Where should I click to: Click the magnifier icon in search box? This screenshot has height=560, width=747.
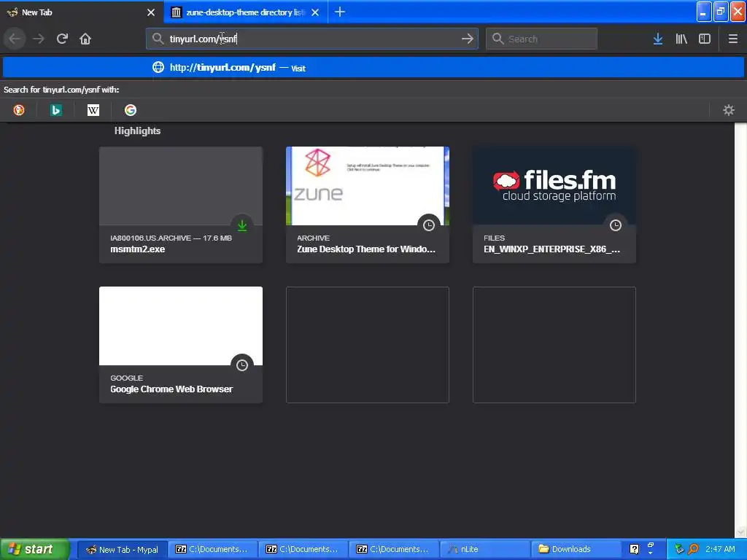click(498, 39)
